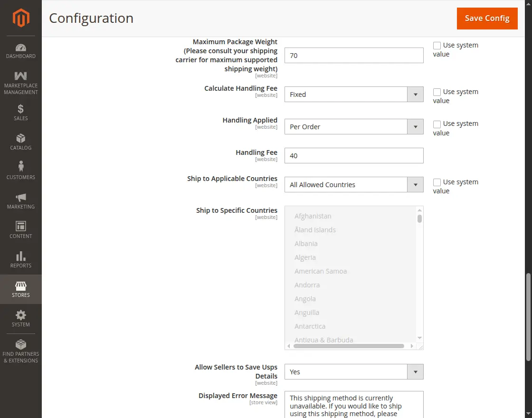Click inside the Handling Fee input field
Image resolution: width=532 pixels, height=418 pixels.
[353, 155]
